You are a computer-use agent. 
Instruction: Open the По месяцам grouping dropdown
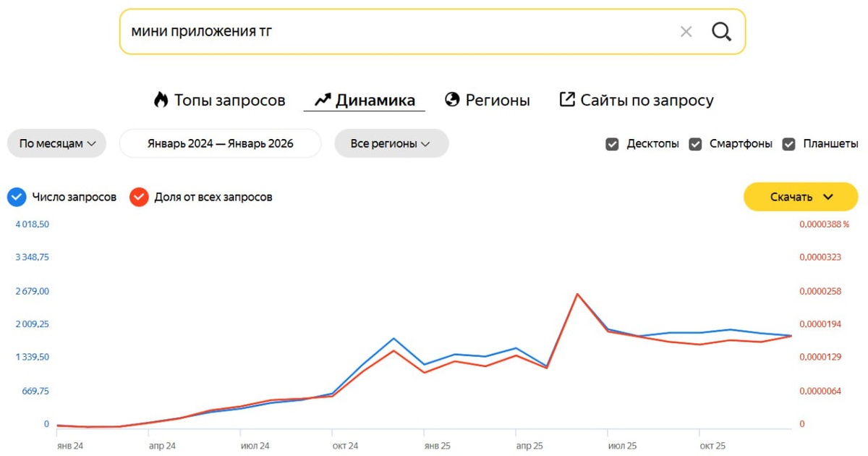[57, 143]
